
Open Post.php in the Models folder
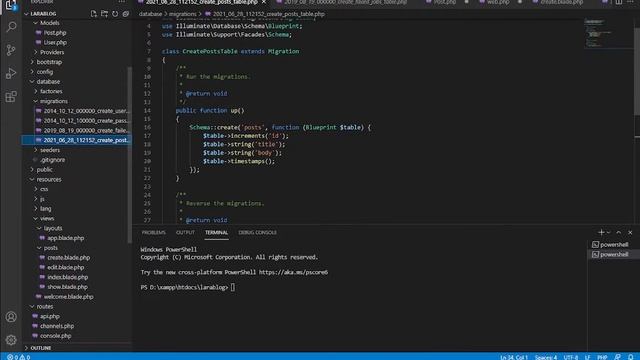point(55,33)
